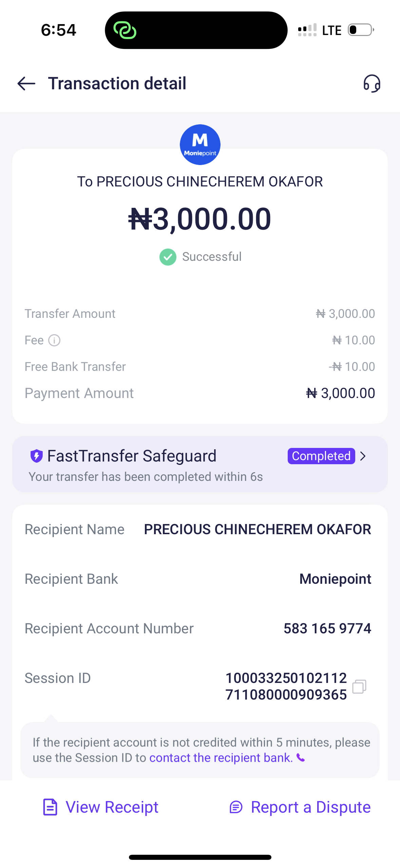Expand FastTransfer Safeguard details chevron
The height and width of the screenshot is (868, 400).
[363, 456]
